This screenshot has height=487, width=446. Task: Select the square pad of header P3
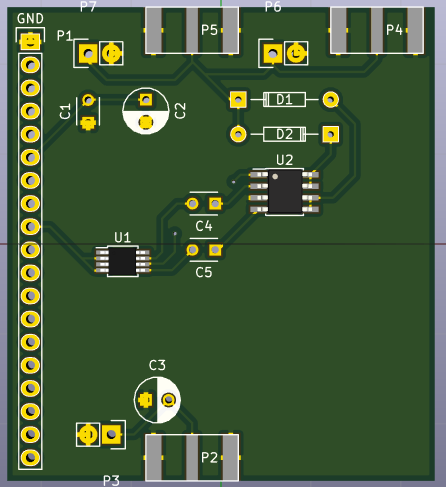click(111, 434)
